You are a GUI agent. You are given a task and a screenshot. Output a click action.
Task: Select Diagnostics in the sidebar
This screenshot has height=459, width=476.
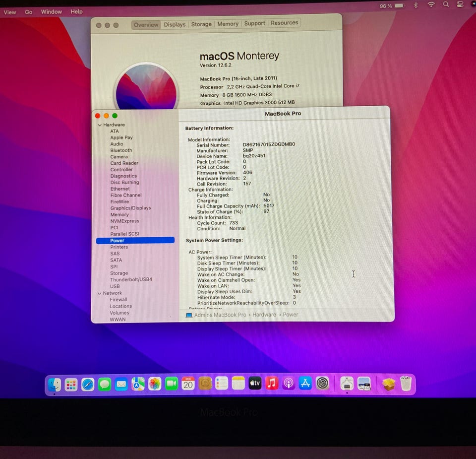tap(123, 176)
